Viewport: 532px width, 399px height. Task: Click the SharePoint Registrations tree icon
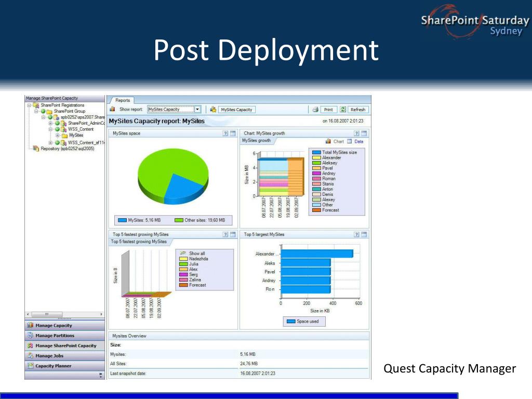(36, 105)
